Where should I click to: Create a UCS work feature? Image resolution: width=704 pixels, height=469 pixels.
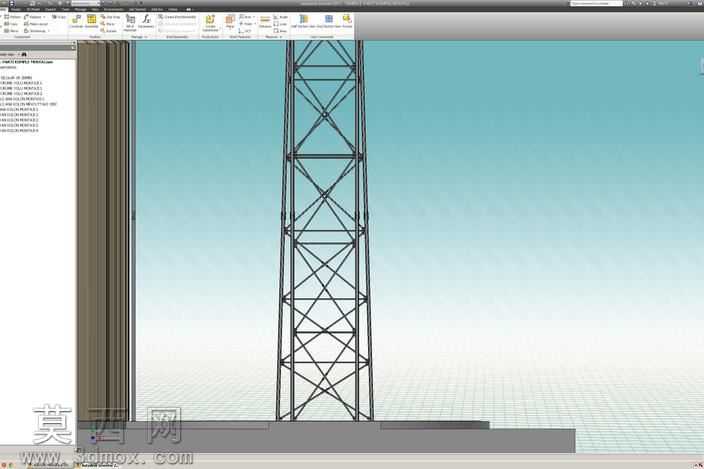[x=246, y=31]
